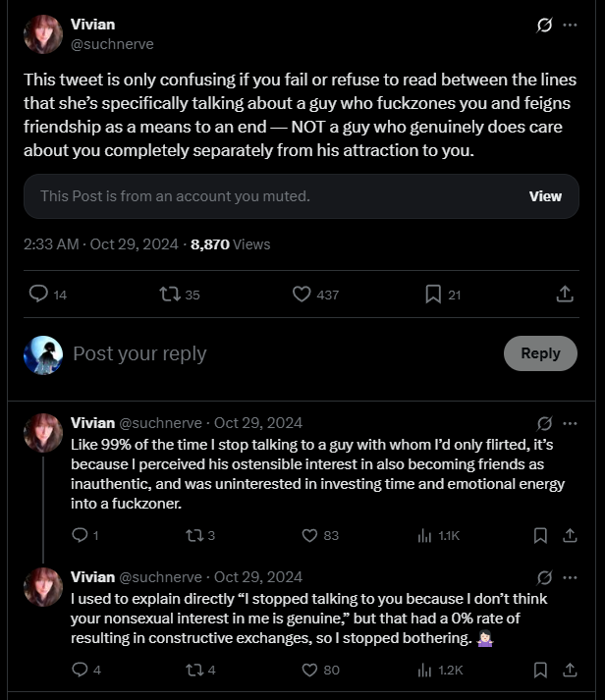Open more options menu on main post
The width and height of the screenshot is (605, 700).
tap(570, 26)
